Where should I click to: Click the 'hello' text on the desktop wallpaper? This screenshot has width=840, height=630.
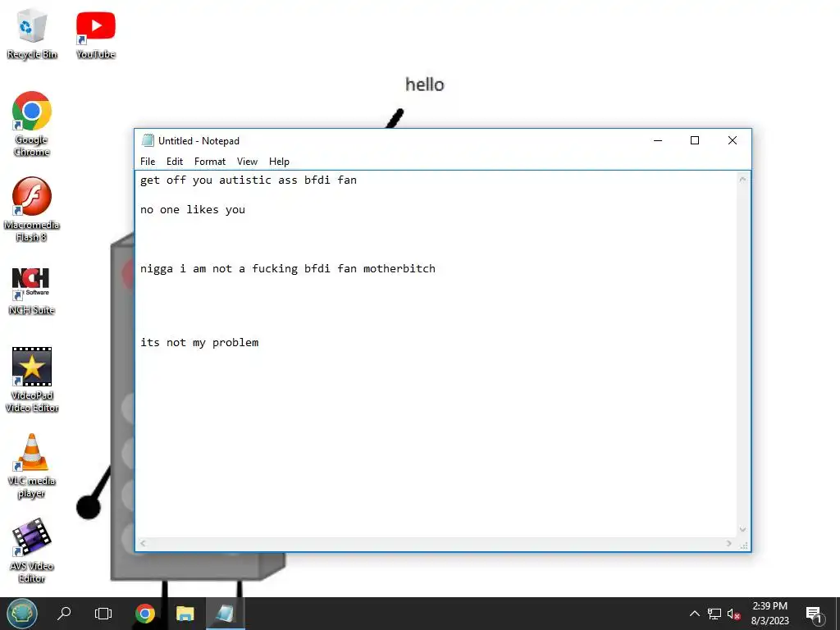coord(424,84)
